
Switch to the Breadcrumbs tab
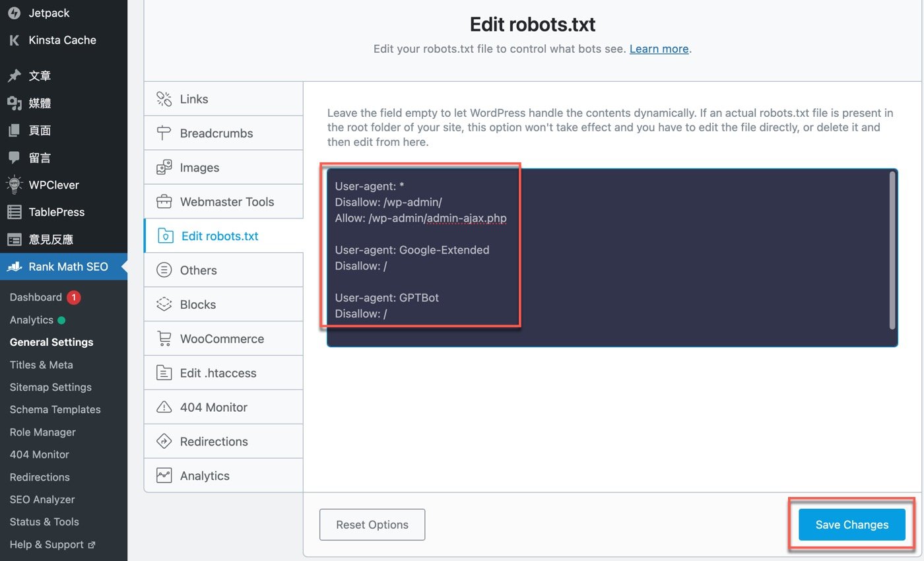224,133
